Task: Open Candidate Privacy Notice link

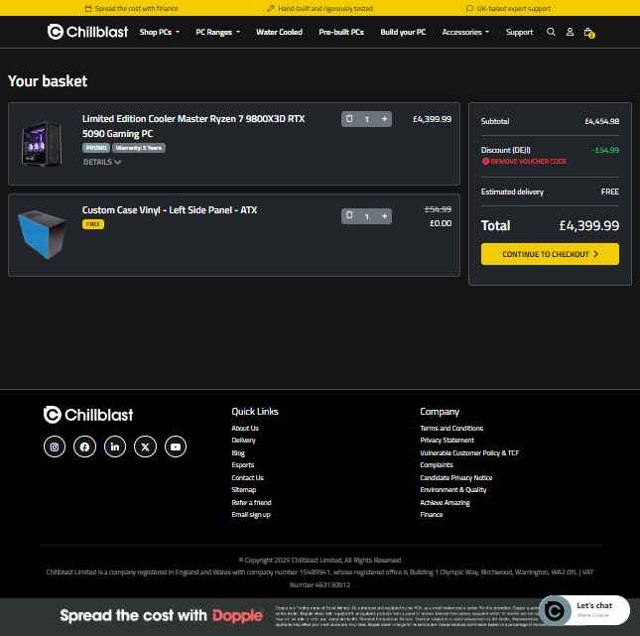Action: pos(456,477)
